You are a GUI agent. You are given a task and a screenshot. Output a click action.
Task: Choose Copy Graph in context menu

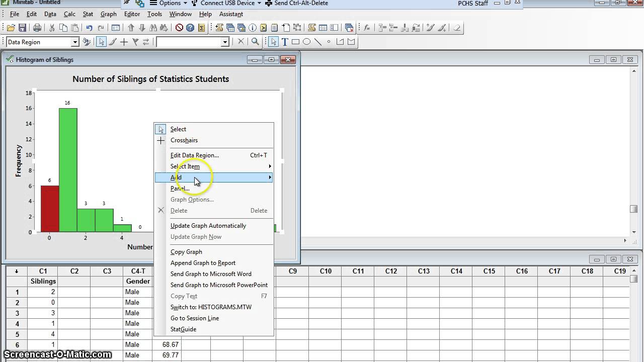coord(214,252)
